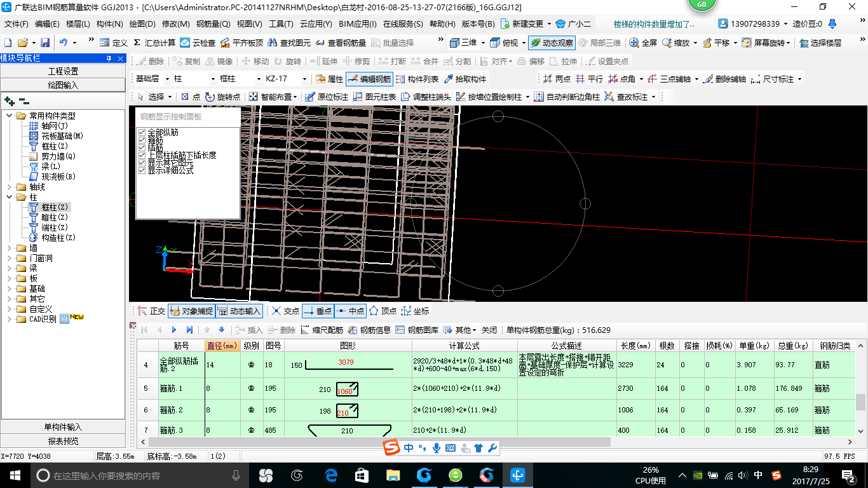
Task: Toggle 插筋 checkbox in display panel
Action: pos(142,148)
